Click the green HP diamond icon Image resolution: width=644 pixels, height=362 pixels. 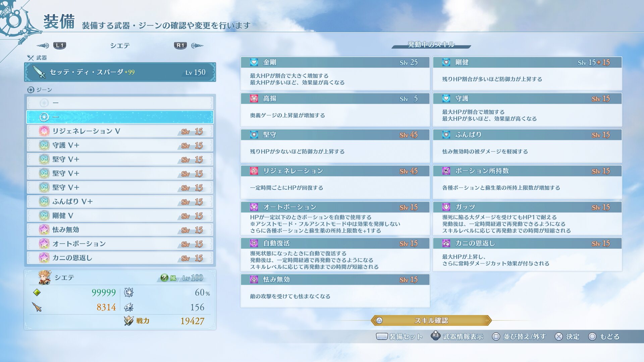tap(37, 293)
